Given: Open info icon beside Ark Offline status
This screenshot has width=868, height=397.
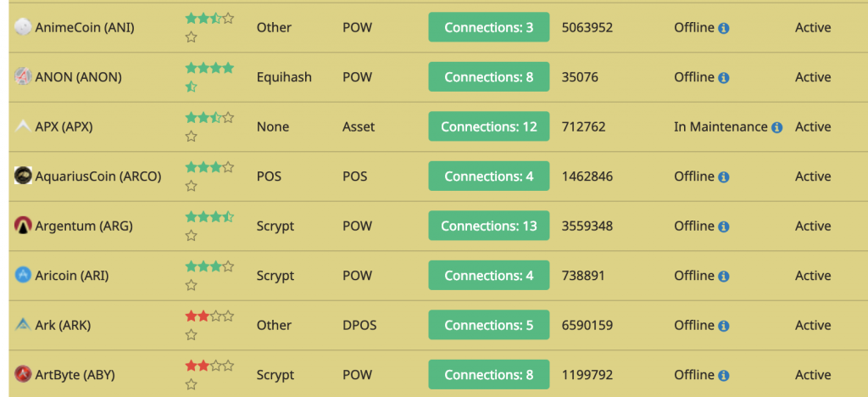Looking at the screenshot, I should [x=724, y=326].
